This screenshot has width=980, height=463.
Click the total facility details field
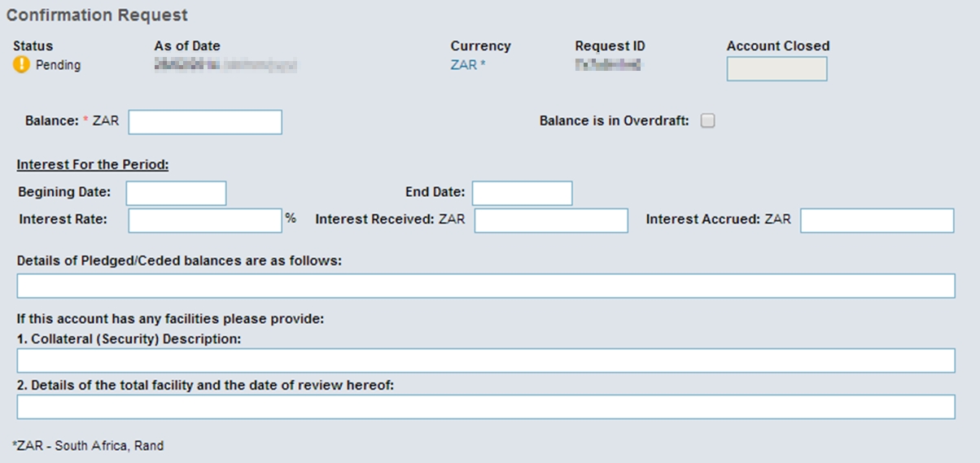point(486,407)
